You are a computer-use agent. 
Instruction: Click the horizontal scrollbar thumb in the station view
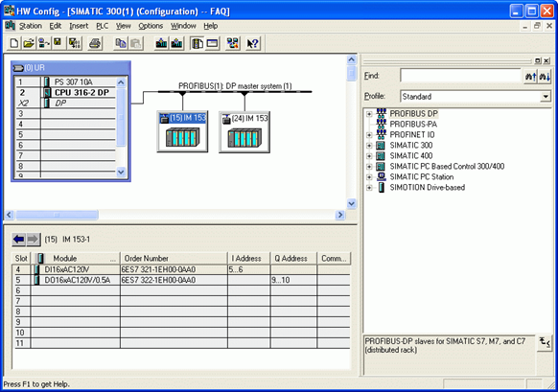[57, 215]
